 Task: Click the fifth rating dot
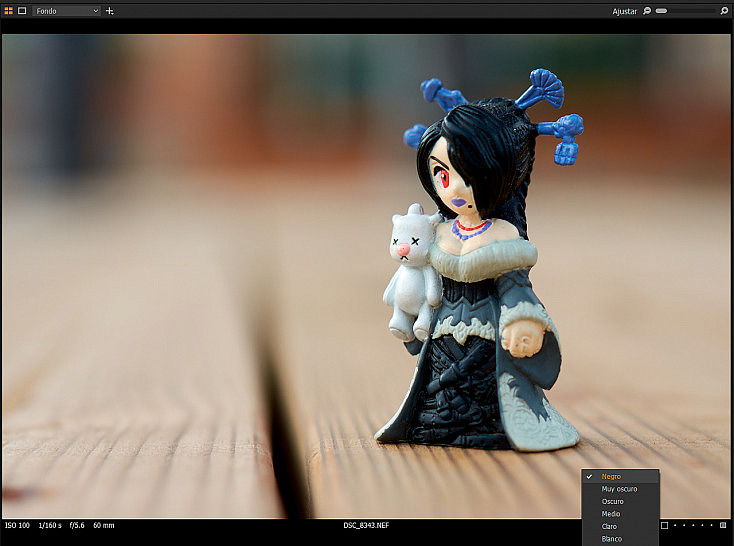pyautogui.click(x=712, y=525)
